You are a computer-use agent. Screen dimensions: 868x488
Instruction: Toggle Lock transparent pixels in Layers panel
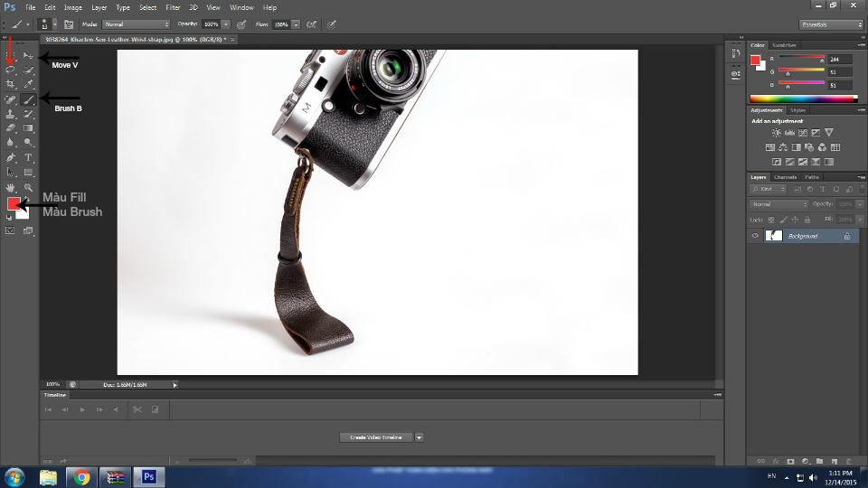click(770, 220)
